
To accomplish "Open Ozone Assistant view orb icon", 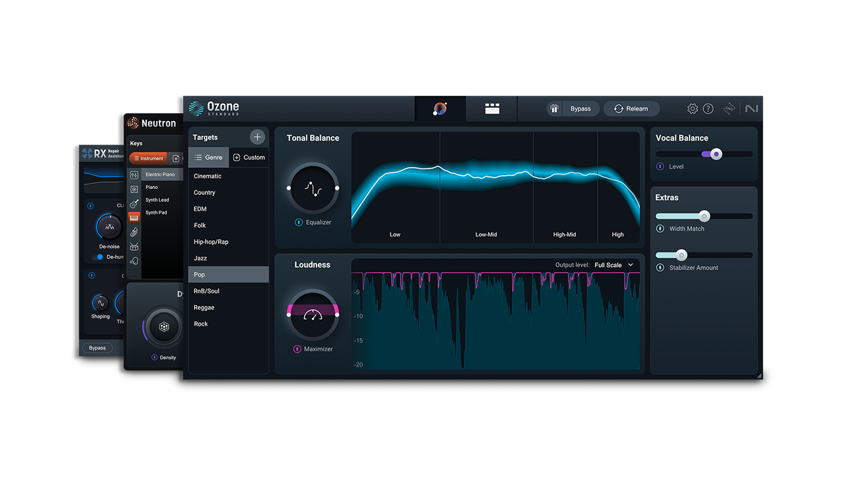I will click(440, 108).
